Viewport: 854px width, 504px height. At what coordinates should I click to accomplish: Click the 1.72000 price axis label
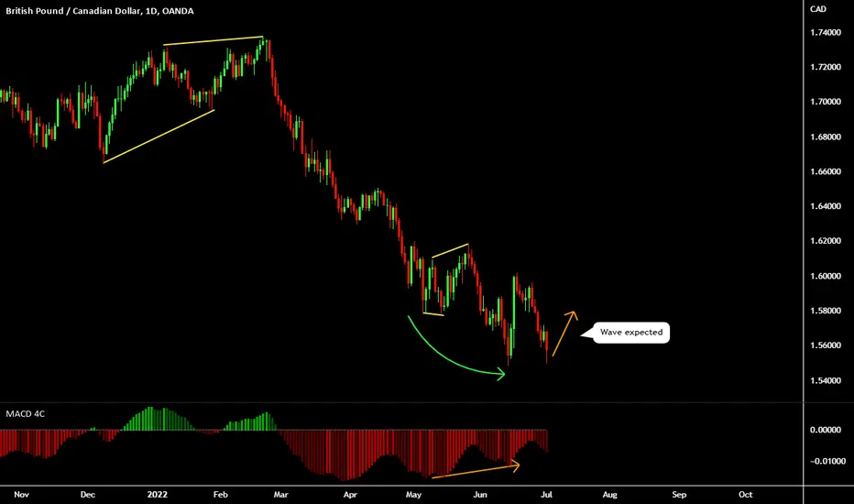tap(826, 67)
